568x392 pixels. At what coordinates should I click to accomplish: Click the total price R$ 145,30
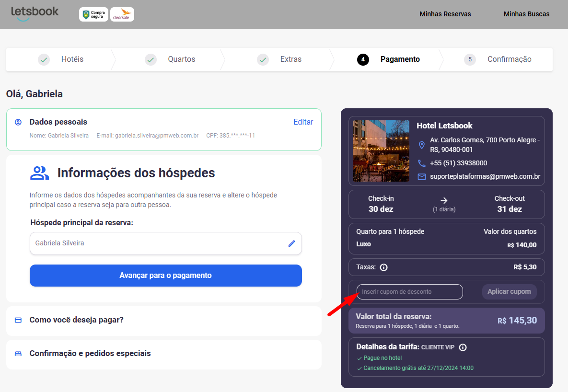[517, 321]
